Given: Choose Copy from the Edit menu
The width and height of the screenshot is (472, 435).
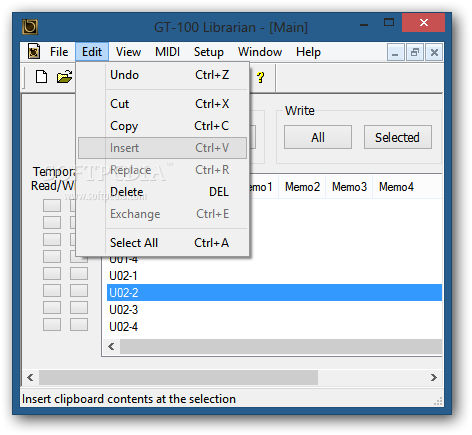Looking at the screenshot, I should pyautogui.click(x=163, y=126).
